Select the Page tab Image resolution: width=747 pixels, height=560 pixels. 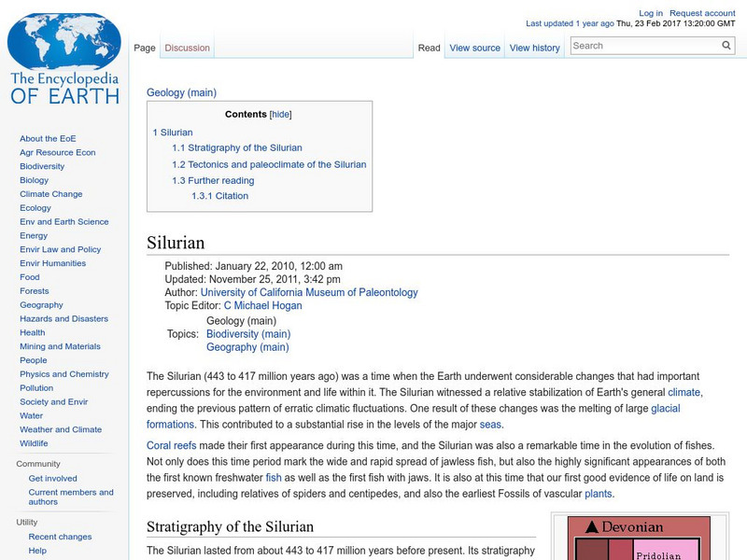(x=145, y=48)
